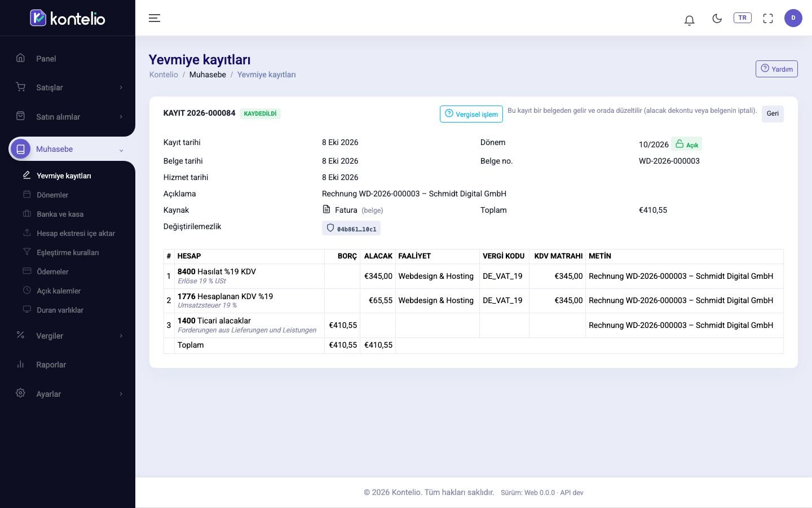Open Duran varlıklar page
Viewport: 812px width, 508px height.
60,310
